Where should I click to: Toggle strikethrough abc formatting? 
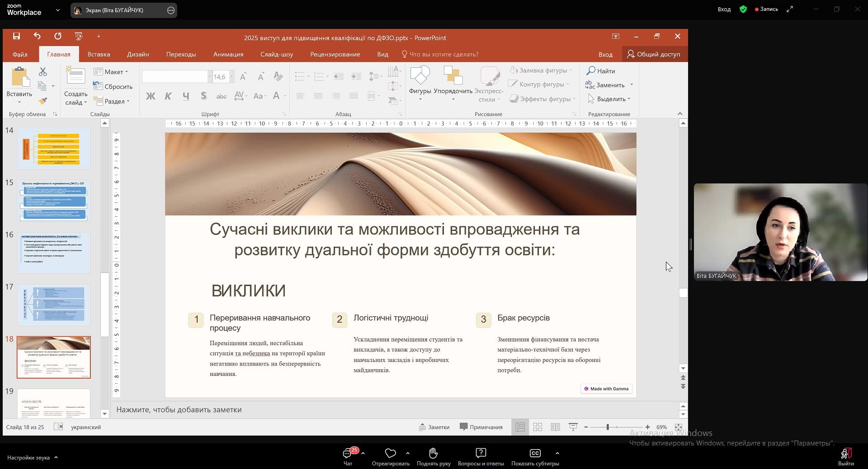[x=222, y=96]
